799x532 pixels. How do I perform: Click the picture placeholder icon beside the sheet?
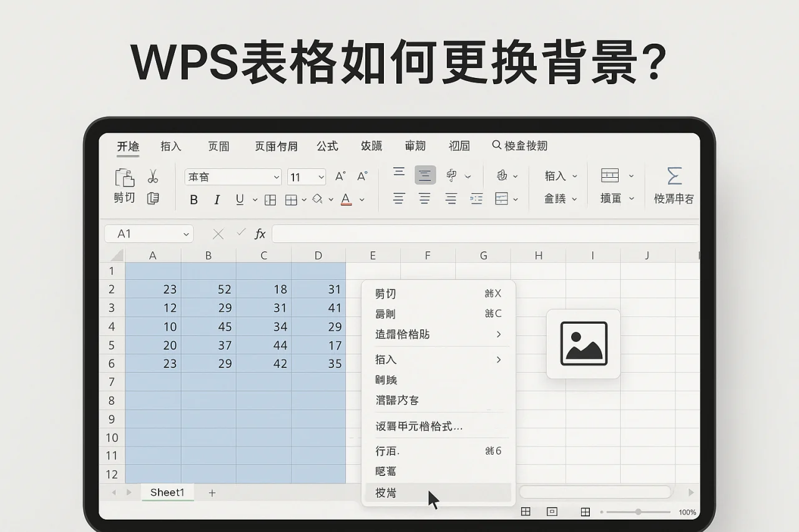tap(583, 345)
